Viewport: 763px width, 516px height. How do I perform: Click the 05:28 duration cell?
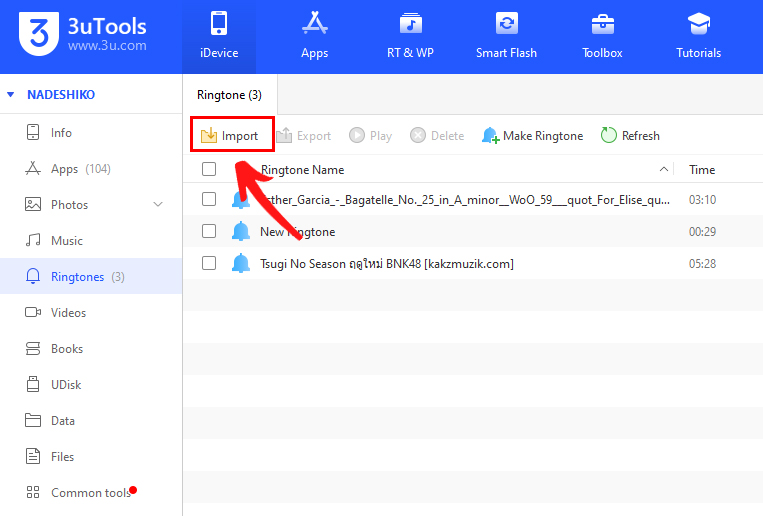pos(702,264)
